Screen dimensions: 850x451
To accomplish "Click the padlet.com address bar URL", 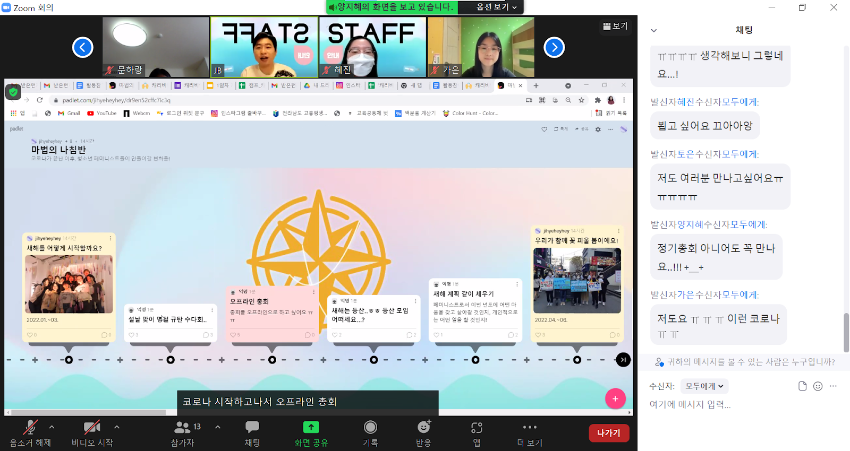I will tap(117, 100).
